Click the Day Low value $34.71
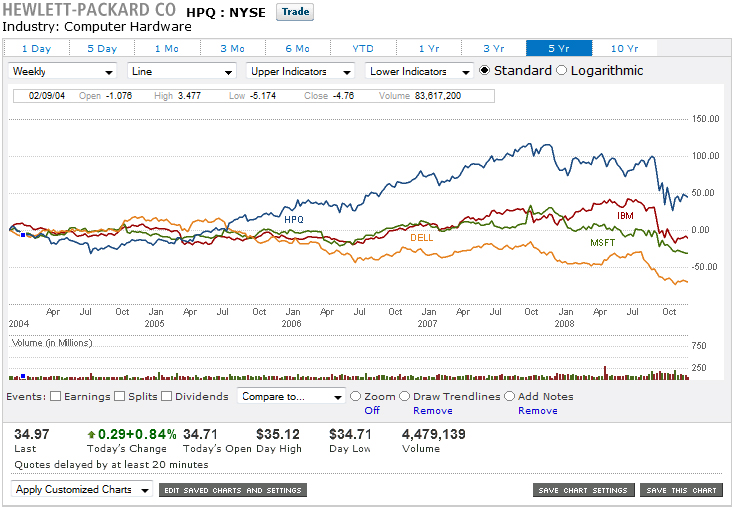The height and width of the screenshot is (510, 734). (350, 434)
